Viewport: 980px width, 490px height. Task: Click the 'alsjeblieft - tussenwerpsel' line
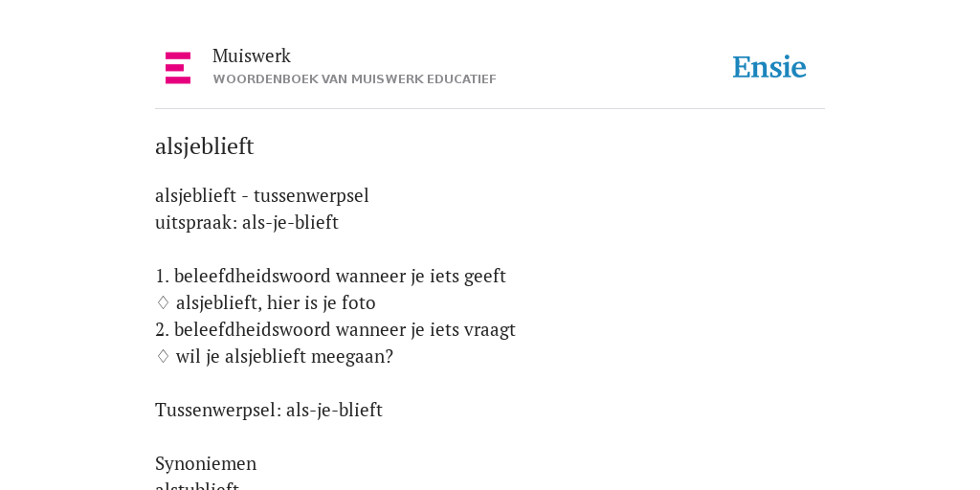click(262, 195)
